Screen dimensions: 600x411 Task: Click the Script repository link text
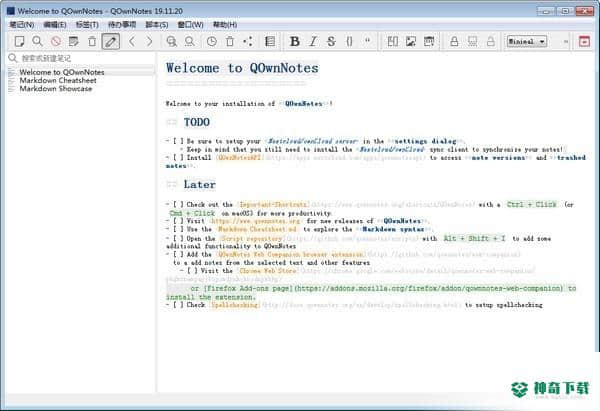[x=252, y=238]
